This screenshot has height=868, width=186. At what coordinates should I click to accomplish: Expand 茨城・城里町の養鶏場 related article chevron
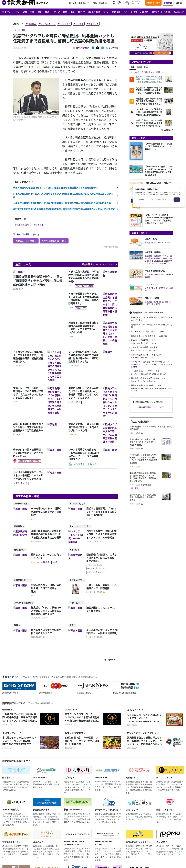point(117,188)
